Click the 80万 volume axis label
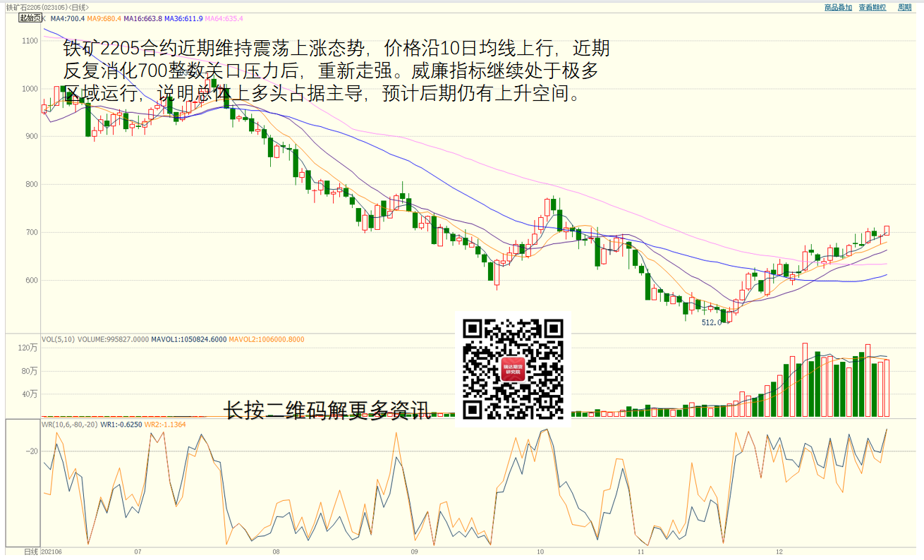The width and height of the screenshot is (924, 560). coord(30,371)
